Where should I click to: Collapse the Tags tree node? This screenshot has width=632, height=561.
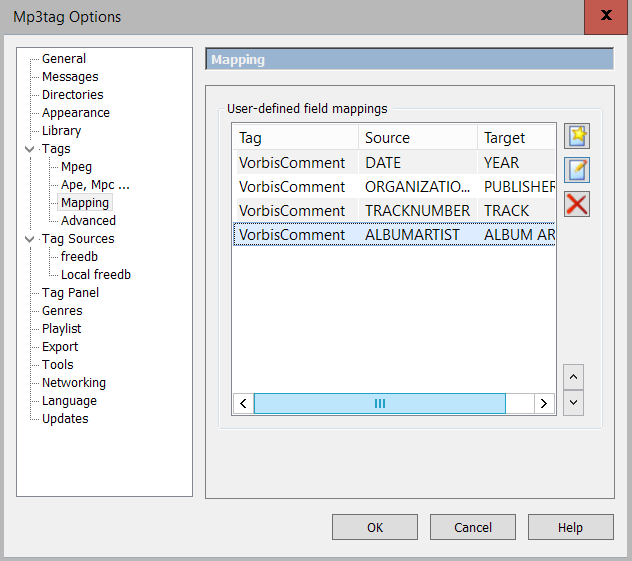point(29,149)
